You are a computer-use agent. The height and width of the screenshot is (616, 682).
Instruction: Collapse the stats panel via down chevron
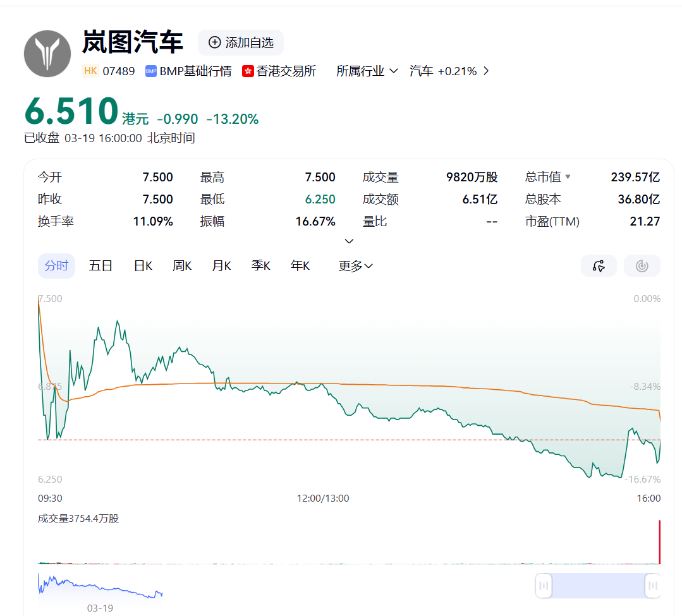(348, 241)
